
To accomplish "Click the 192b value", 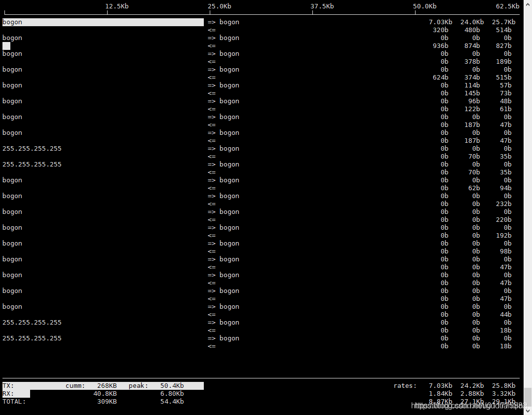I will pos(503,235).
